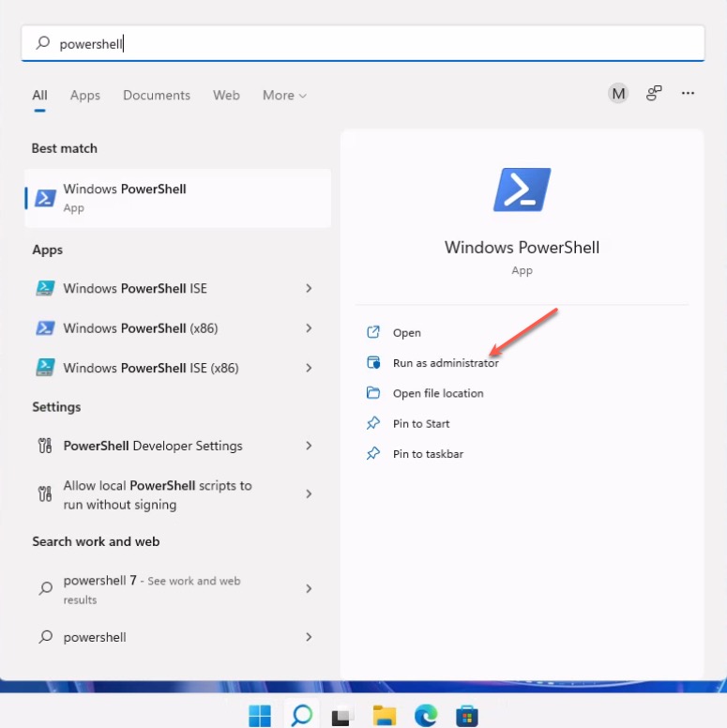
Task: Expand the Windows PowerShell ISE chevron
Action: pyautogui.click(x=309, y=288)
